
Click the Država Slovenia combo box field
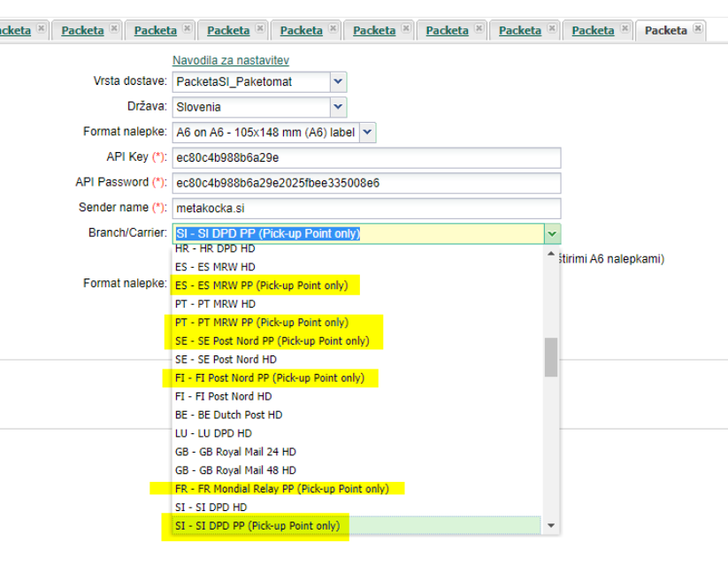[251, 107]
